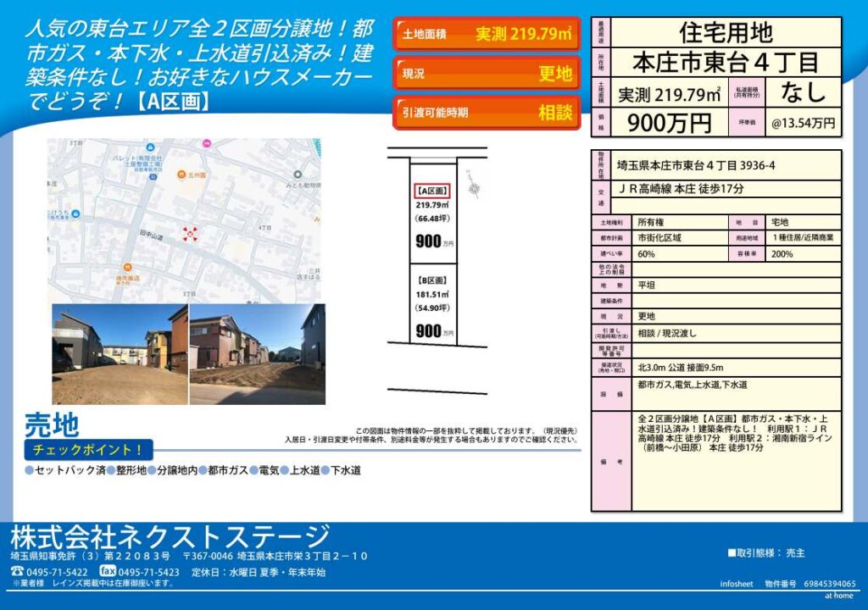Click the 住宅用地 heading cell

tap(726, 33)
